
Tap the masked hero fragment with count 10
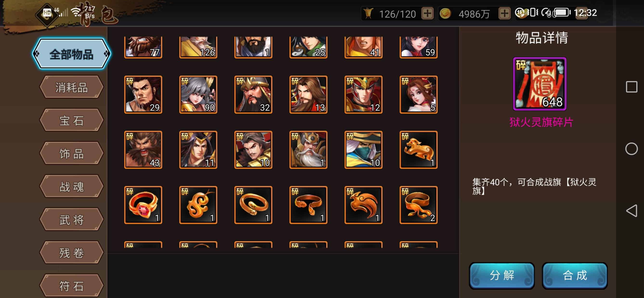(363, 150)
